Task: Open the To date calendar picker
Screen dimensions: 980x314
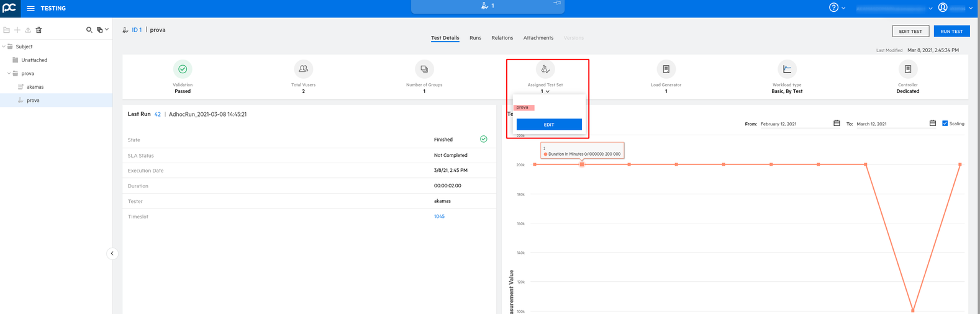Action: click(932, 123)
